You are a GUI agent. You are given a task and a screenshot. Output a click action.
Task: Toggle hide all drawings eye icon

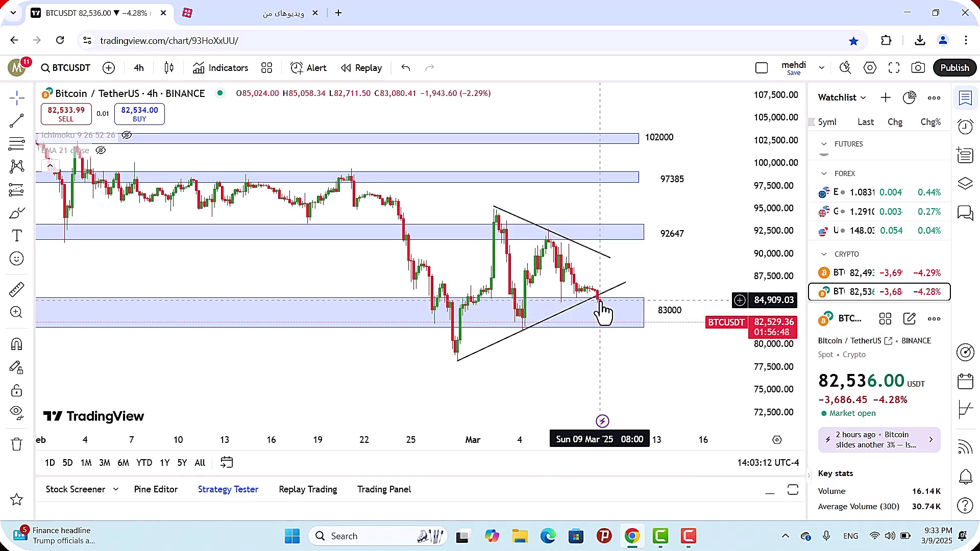click(x=17, y=412)
